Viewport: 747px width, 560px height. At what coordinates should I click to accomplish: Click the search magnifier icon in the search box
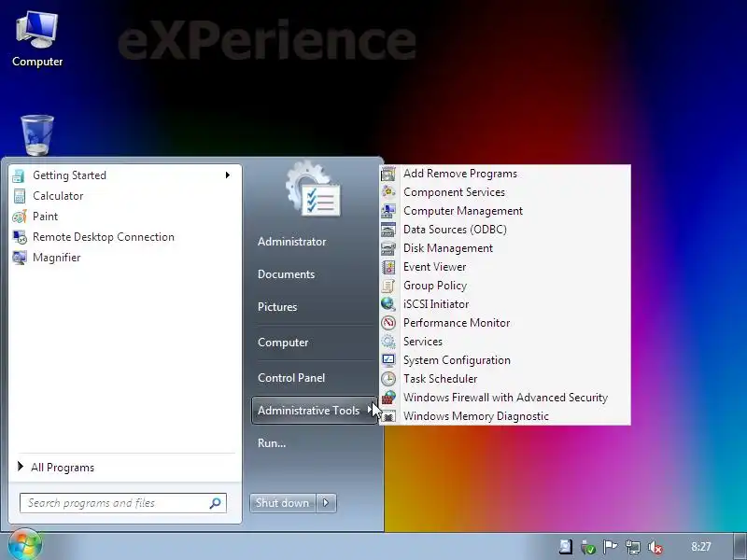coord(216,503)
